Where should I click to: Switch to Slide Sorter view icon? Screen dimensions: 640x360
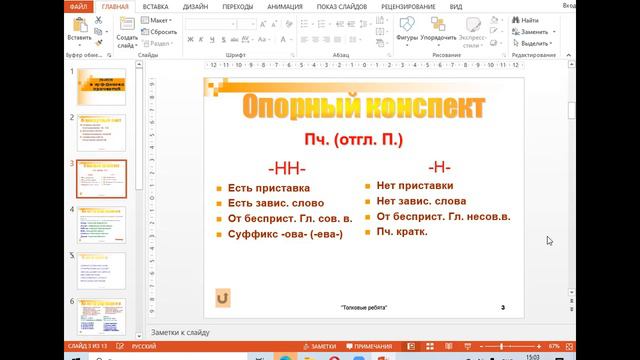[430, 346]
